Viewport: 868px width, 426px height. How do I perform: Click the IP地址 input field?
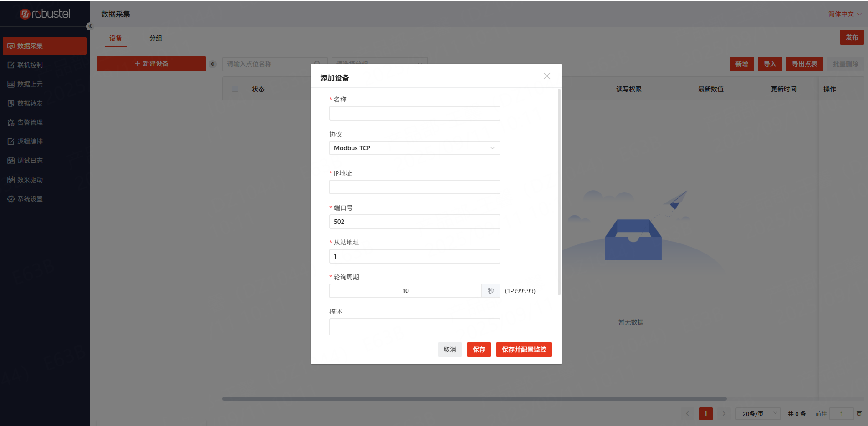(x=414, y=187)
